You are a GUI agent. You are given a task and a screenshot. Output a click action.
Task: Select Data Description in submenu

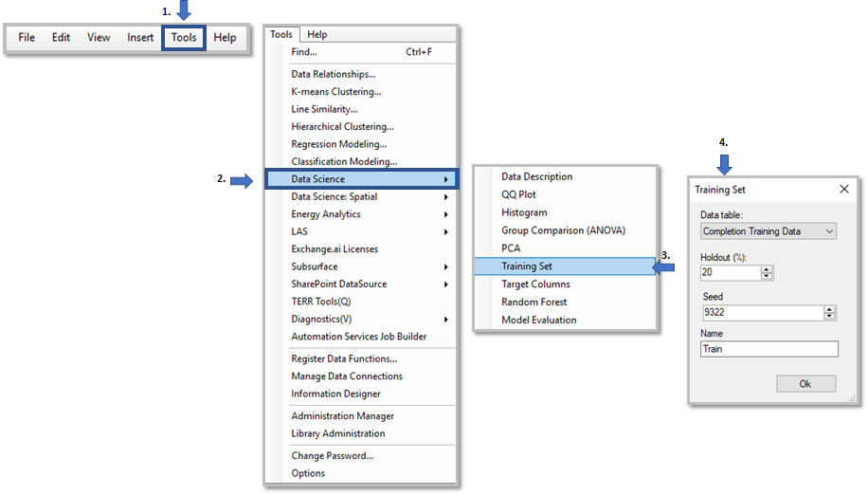[565, 176]
